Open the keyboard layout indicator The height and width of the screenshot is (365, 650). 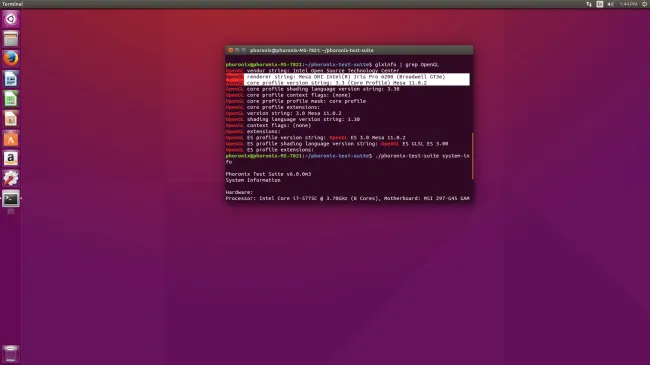[x=599, y=4]
